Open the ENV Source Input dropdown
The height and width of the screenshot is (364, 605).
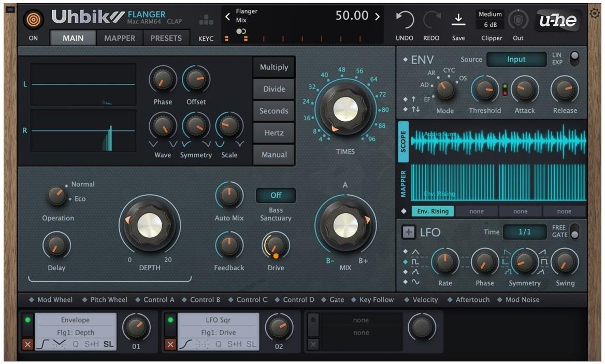click(x=516, y=60)
